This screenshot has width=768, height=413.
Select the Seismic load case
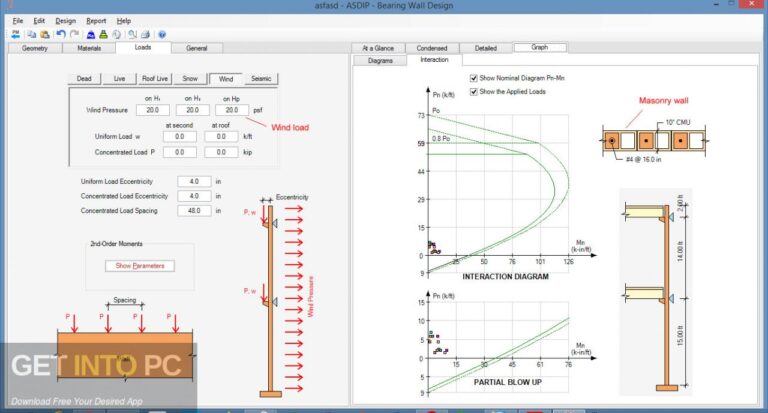click(261, 78)
